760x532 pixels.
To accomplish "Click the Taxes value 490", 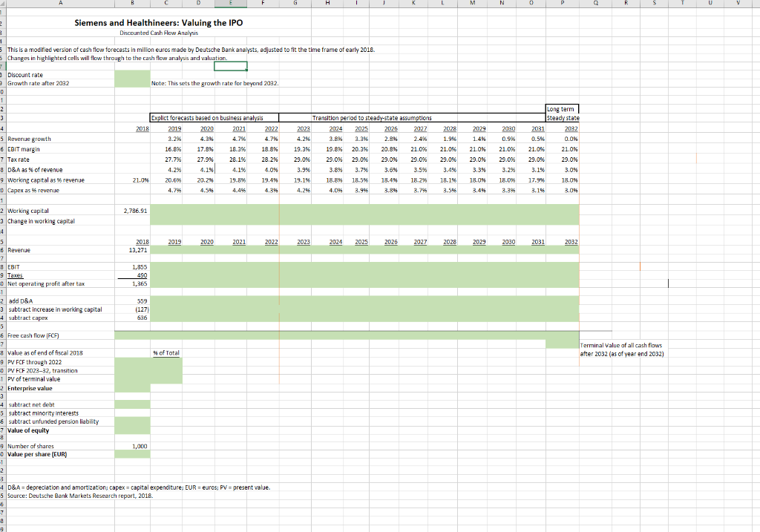I will coord(142,275).
